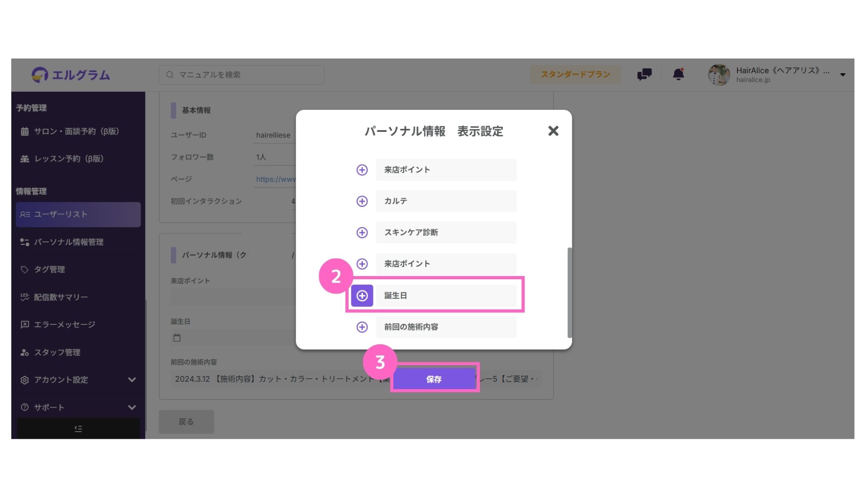Toggle the plus icon beside スキンケア診断
Image resolution: width=868 pixels, height=488 pixels.
362,232
